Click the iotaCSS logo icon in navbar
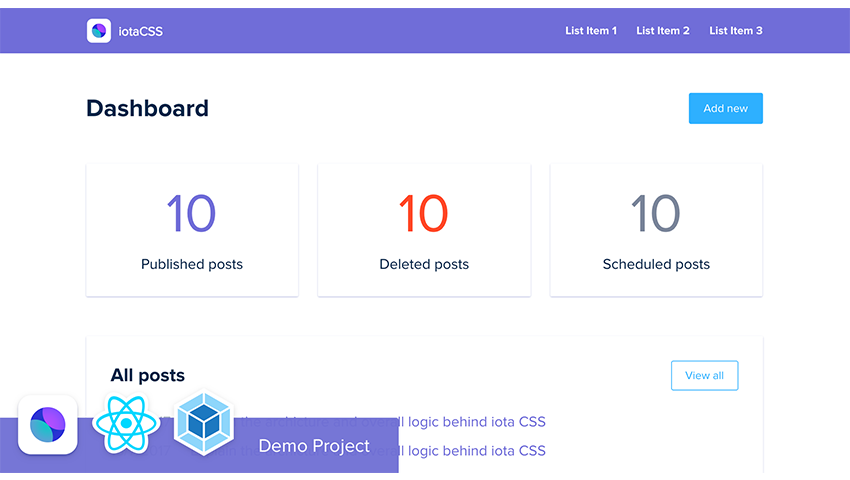 pos(98,31)
